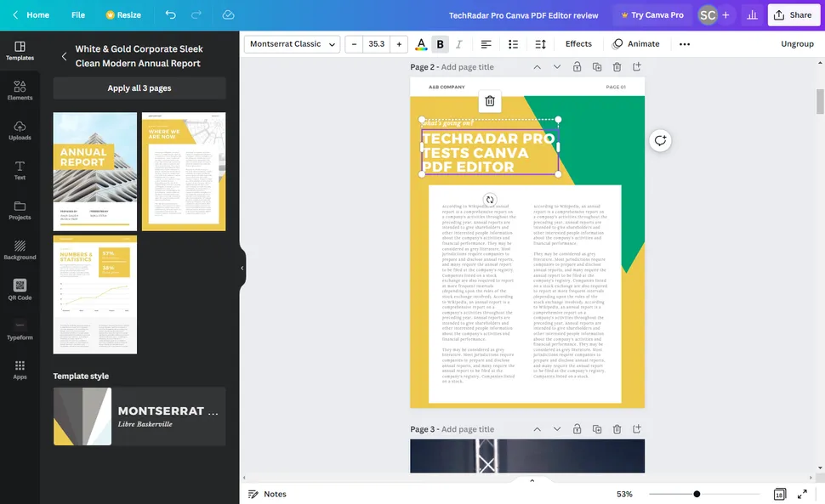Open the Elements sidebar panel

[x=20, y=91]
